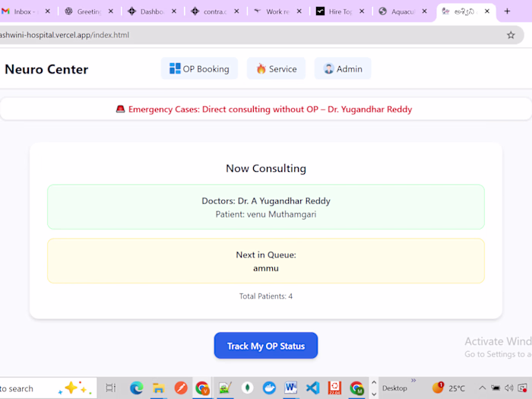Viewport: 532px width, 399px height.
Task: Close the Dashboard tab
Action: [x=174, y=11]
